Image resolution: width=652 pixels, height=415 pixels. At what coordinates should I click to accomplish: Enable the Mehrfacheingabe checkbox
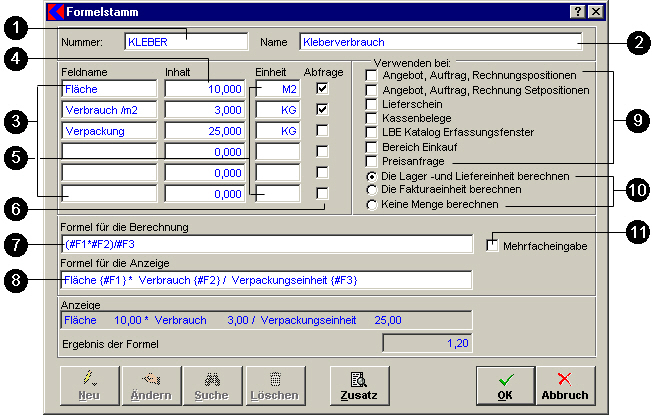pos(493,246)
